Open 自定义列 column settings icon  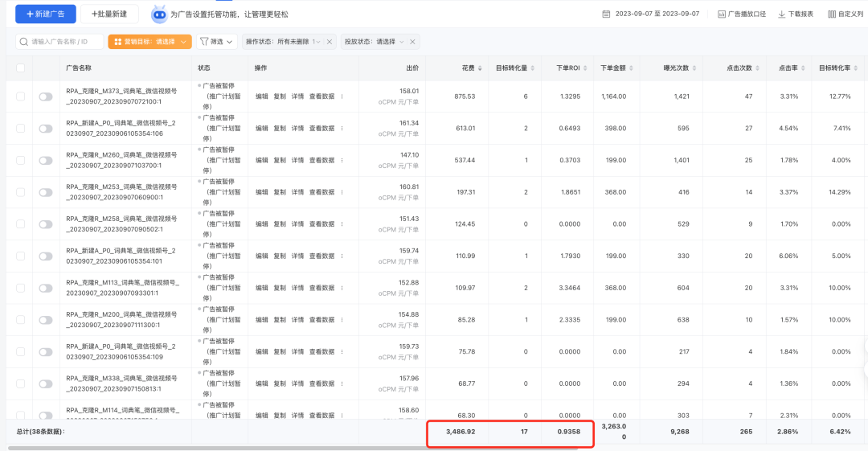(831, 14)
